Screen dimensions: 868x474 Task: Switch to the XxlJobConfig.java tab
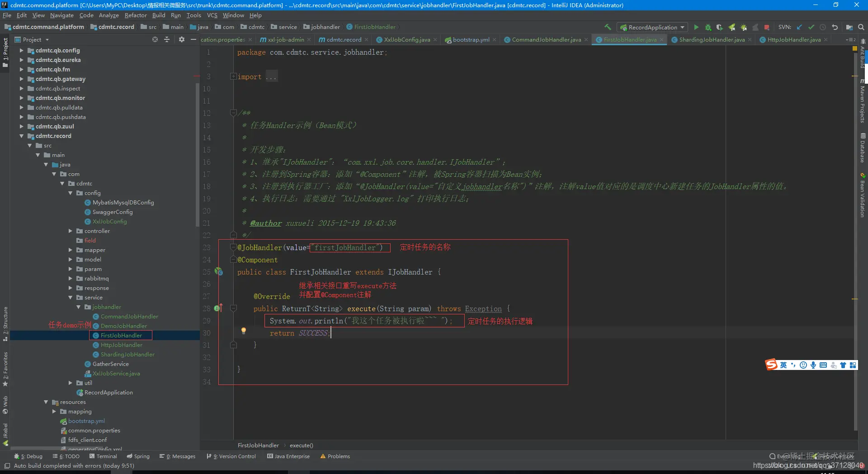point(407,40)
